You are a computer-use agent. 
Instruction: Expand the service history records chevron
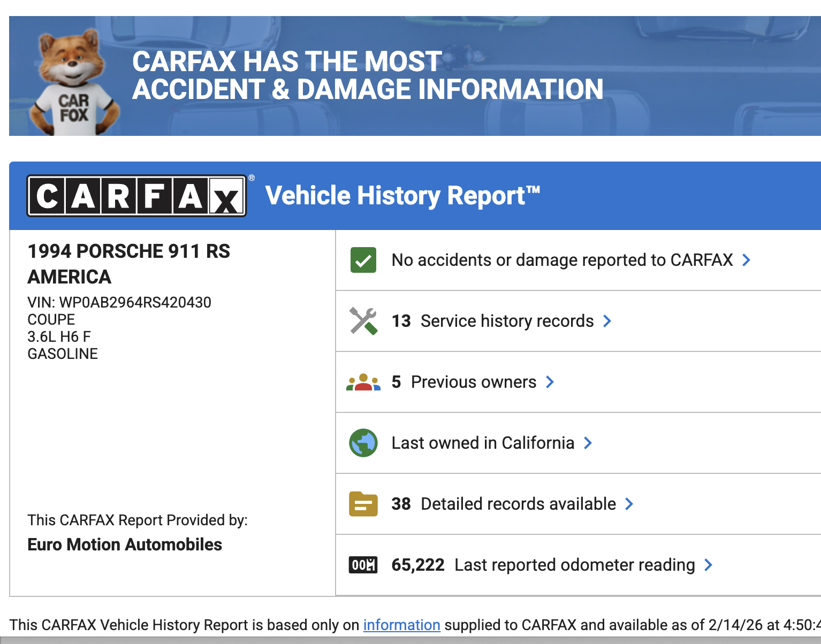(607, 321)
